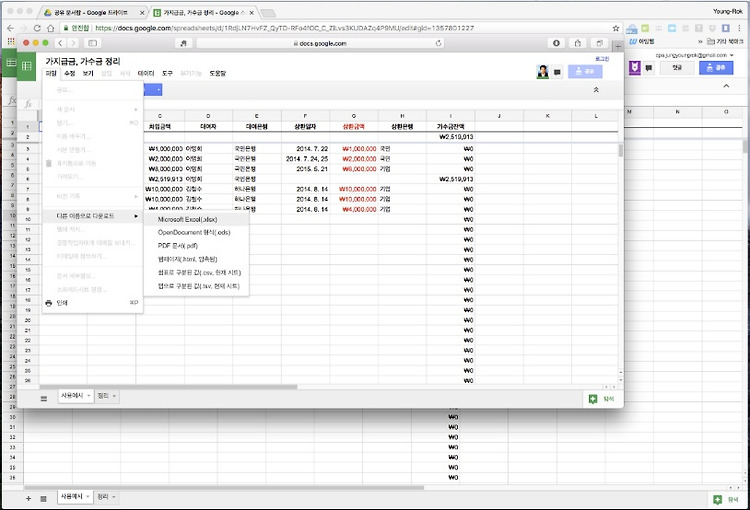Click the user avatar in front window
This screenshot has width=750, height=510.
point(542,72)
